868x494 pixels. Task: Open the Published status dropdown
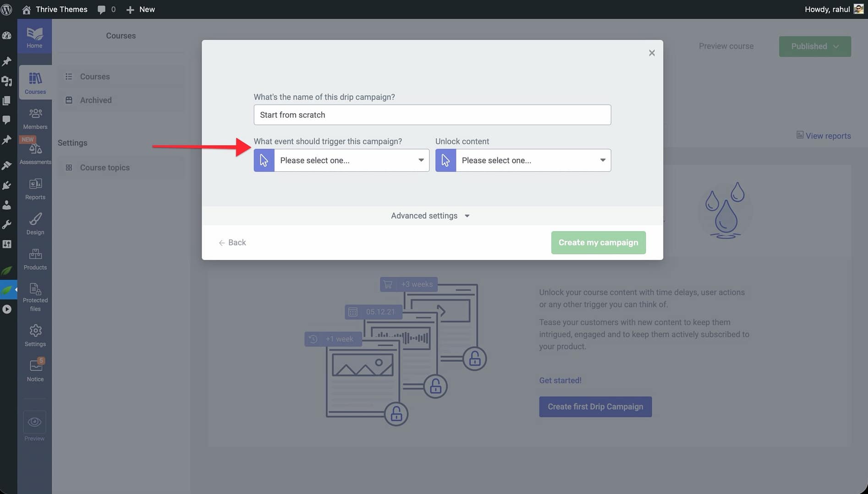[x=814, y=46]
